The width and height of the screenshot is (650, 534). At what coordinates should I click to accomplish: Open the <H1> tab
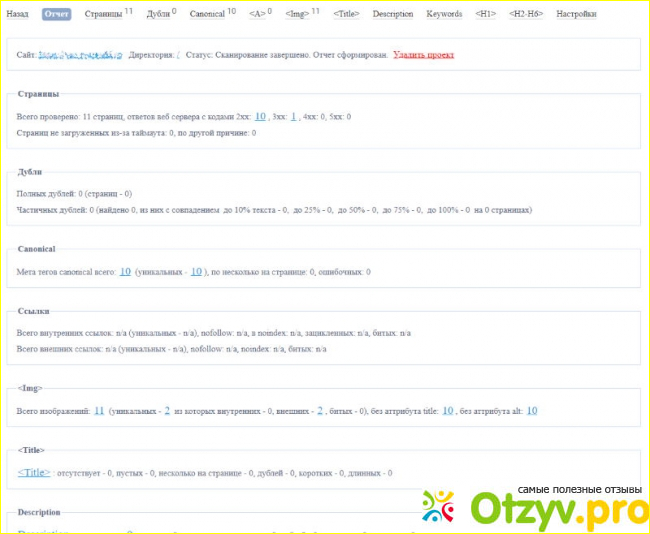(485, 14)
